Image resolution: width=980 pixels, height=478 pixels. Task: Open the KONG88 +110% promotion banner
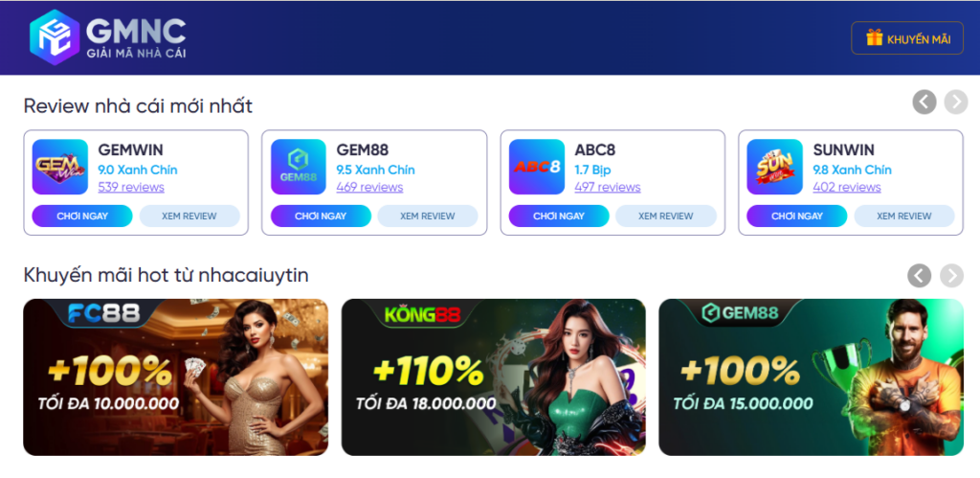(x=493, y=377)
